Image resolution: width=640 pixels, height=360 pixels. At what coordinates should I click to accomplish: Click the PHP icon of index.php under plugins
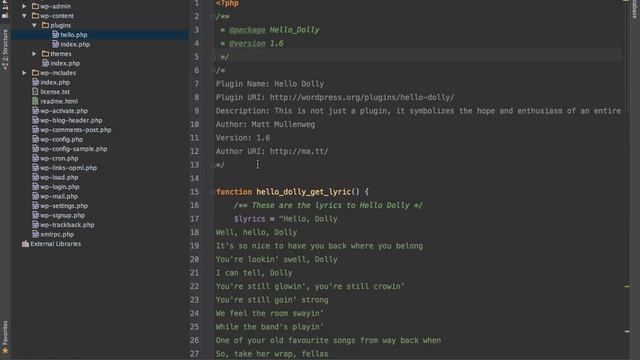pos(56,44)
